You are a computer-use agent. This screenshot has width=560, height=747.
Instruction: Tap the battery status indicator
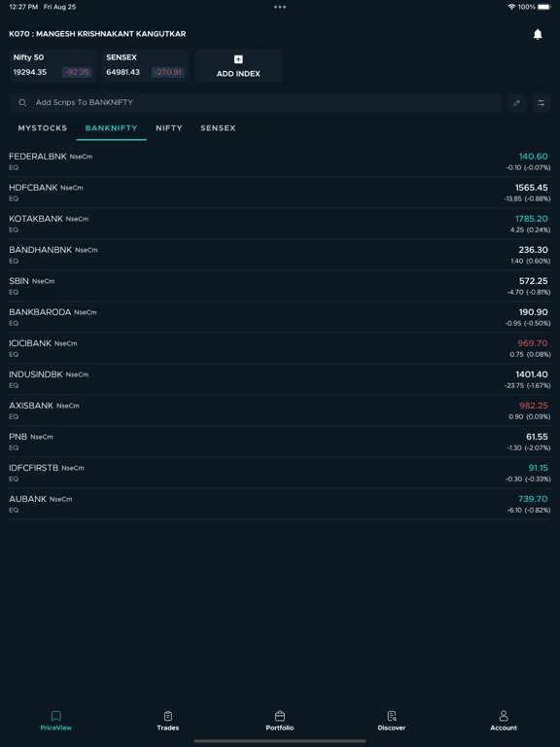[x=543, y=7]
